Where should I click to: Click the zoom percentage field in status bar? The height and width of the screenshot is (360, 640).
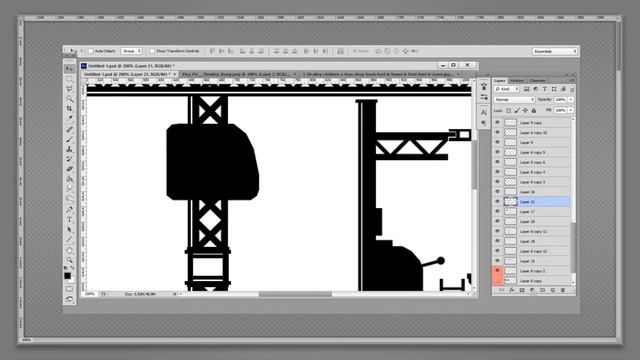[90, 294]
